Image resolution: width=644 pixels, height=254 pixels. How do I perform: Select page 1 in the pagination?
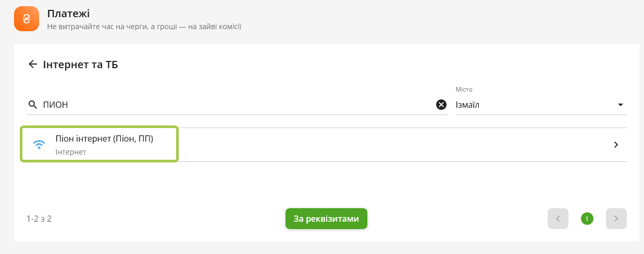[587, 219]
